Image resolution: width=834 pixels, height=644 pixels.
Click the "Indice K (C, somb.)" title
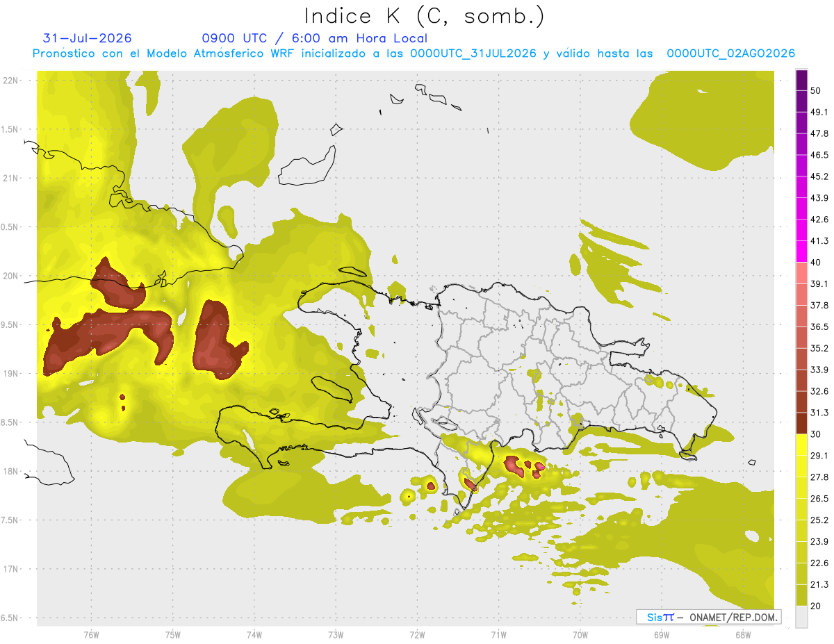424,16
